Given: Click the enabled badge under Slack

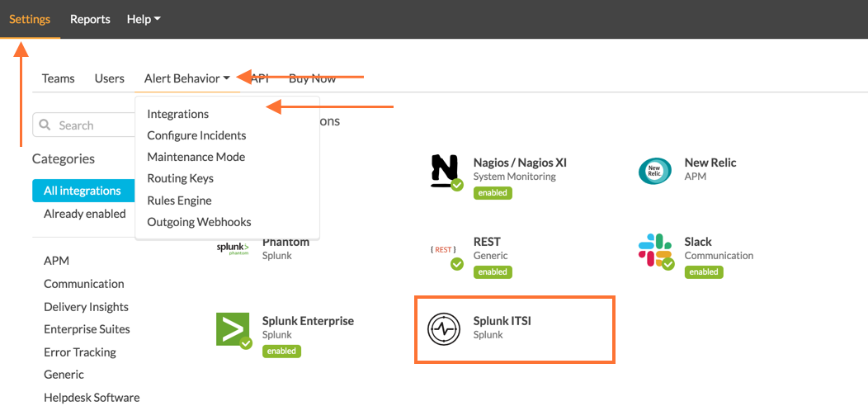Looking at the screenshot, I should [704, 272].
